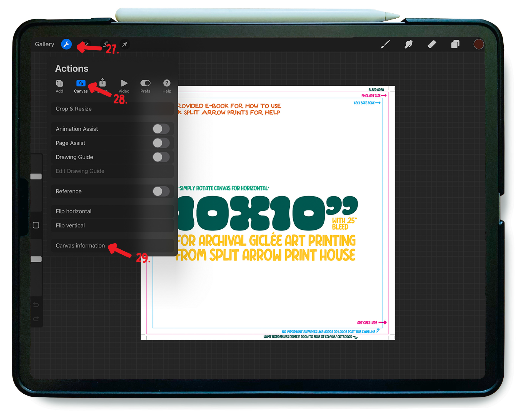This screenshot has height=417, width=532.
Task: Open Adjustments magic wand tool
Action: [x=86, y=44]
